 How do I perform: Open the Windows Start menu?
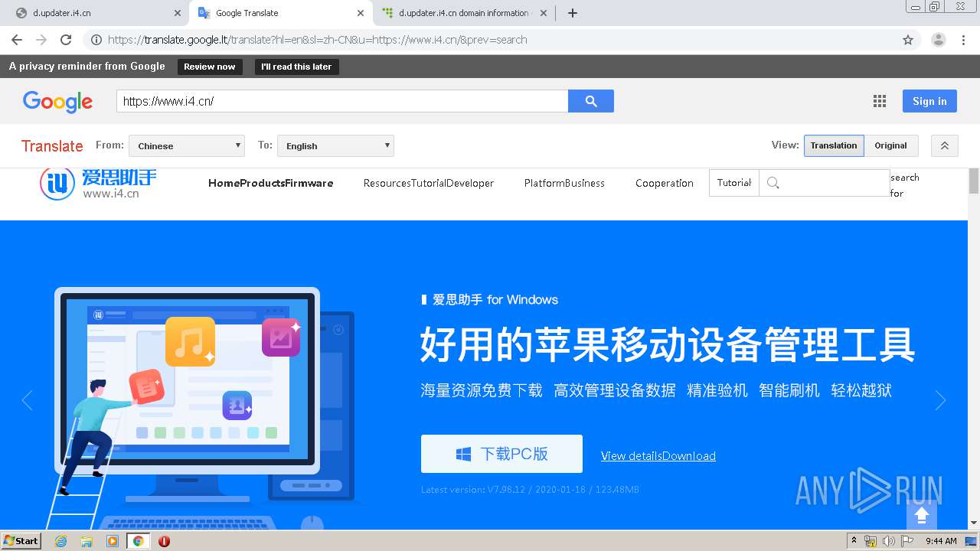coord(21,540)
